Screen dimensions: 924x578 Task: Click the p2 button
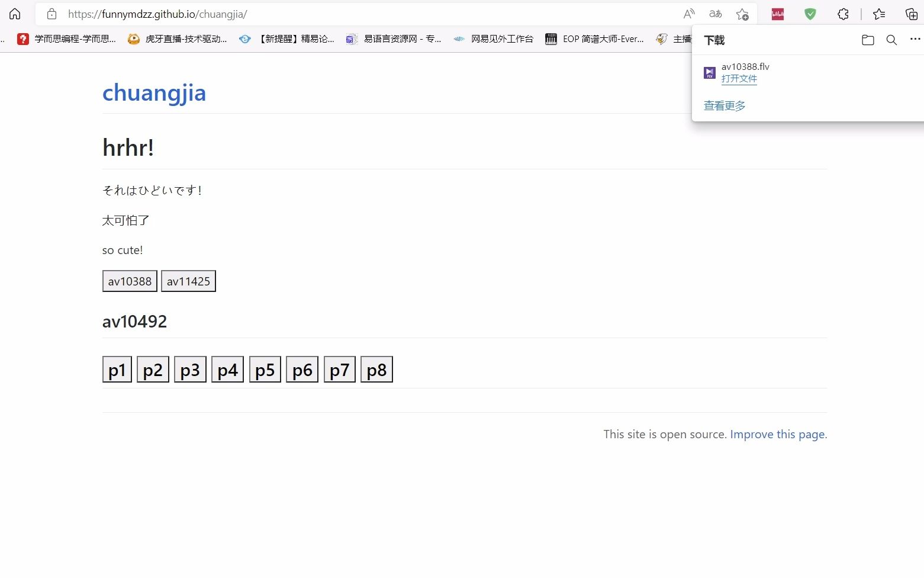point(153,370)
